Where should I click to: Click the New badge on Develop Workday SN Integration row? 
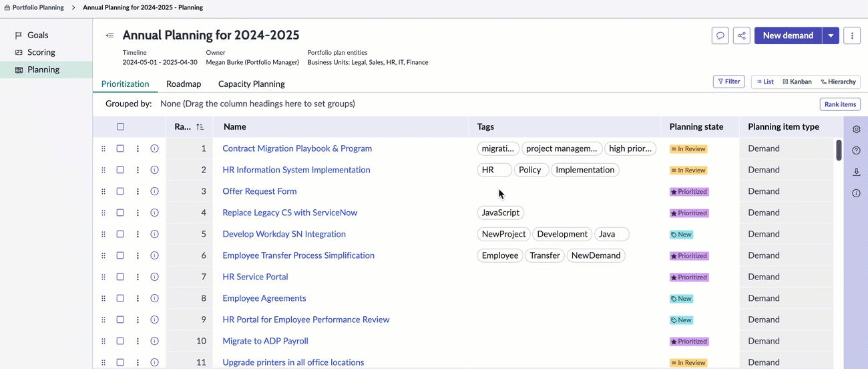pos(681,235)
